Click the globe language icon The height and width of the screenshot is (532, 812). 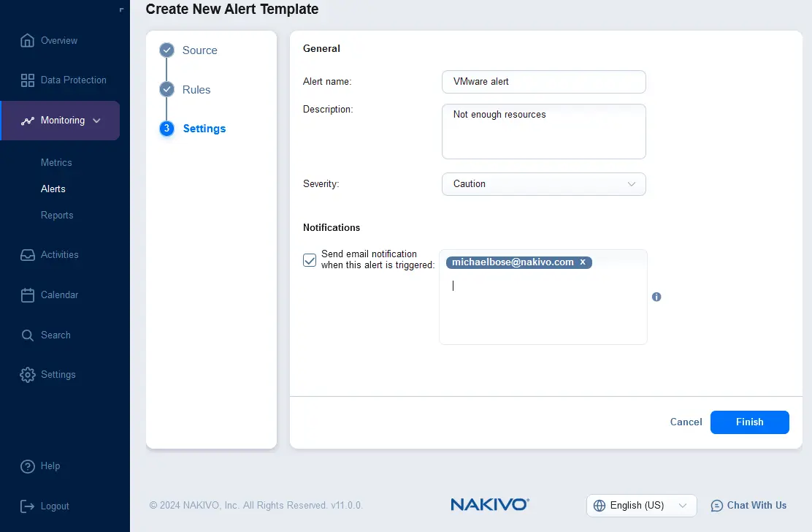coord(600,506)
